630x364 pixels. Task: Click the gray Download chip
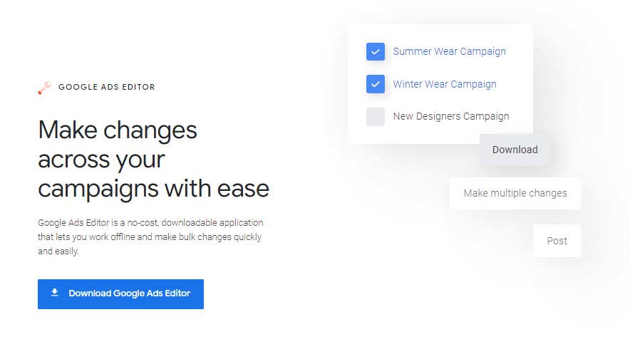point(515,150)
